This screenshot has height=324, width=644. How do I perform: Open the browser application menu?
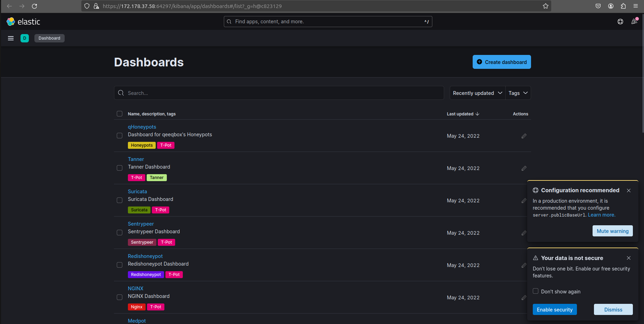tap(636, 6)
